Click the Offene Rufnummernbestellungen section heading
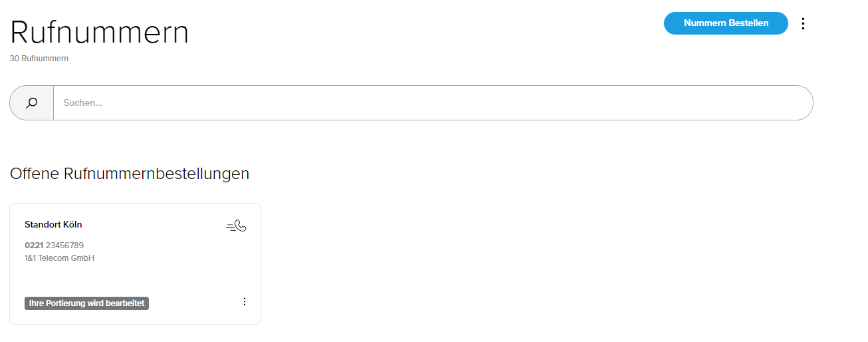The height and width of the screenshot is (342, 868). [x=130, y=174]
